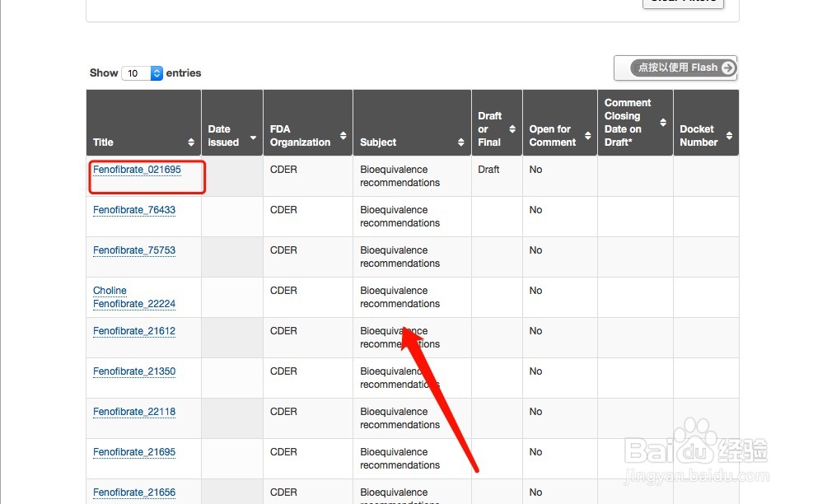The height and width of the screenshot is (504, 813).
Task: Click Bioequivalence recommendations in Fenofibrate_021695 row
Action: 399,175
